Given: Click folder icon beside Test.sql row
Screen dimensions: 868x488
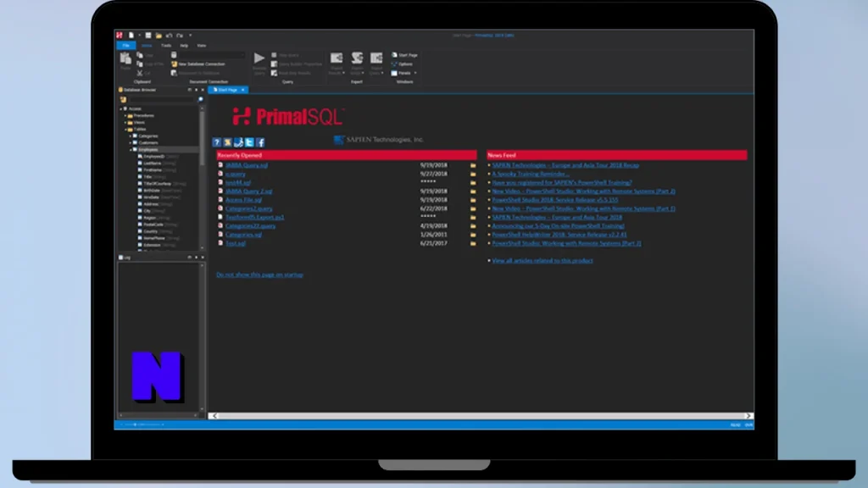Looking at the screenshot, I should point(473,243).
